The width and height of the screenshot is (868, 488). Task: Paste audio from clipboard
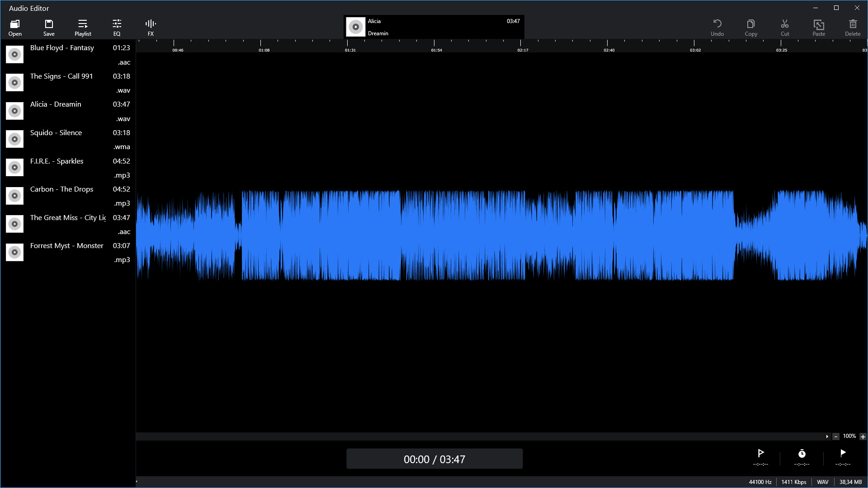(818, 27)
